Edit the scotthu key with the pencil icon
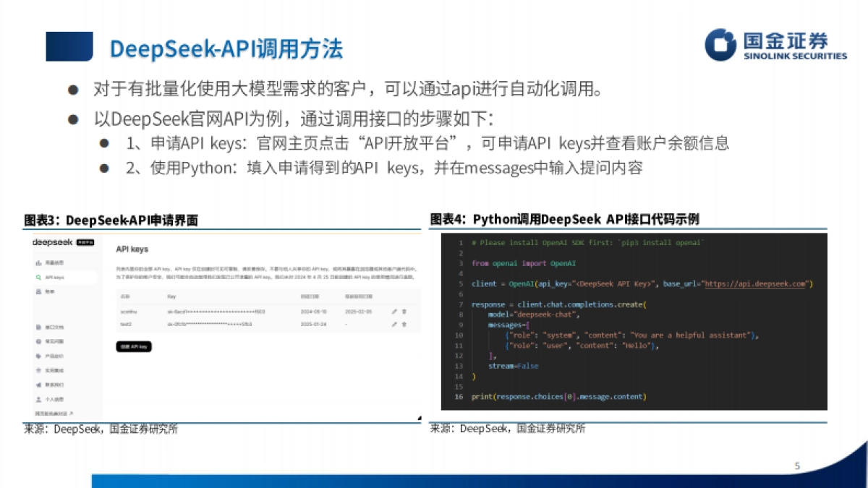Viewport: 868px width, 488px height. coord(394,312)
